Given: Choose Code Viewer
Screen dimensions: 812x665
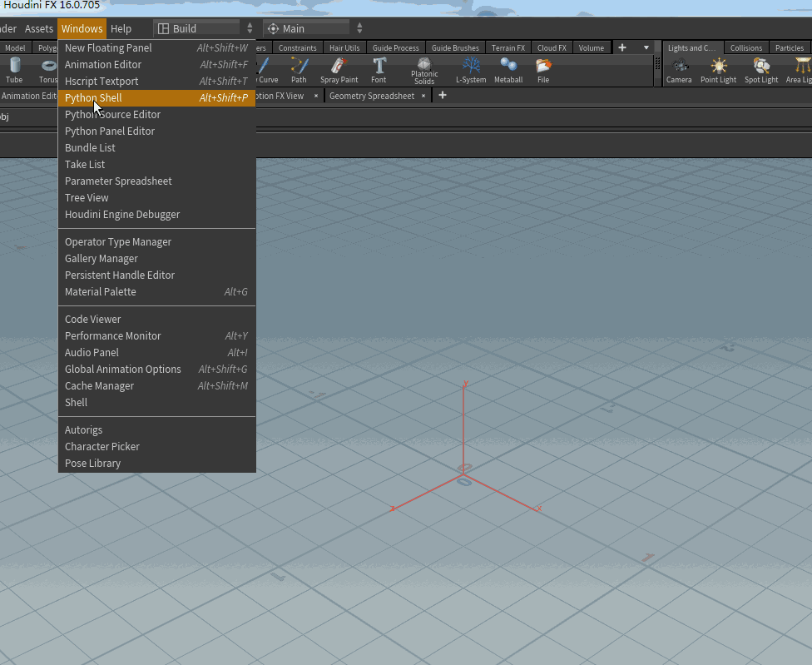Looking at the screenshot, I should pyautogui.click(x=157, y=319).
